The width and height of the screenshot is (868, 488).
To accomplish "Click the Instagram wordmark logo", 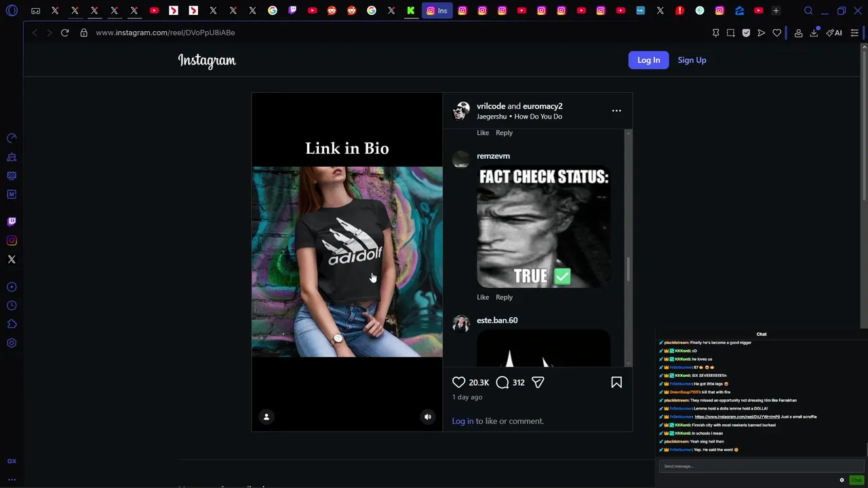I will [207, 60].
